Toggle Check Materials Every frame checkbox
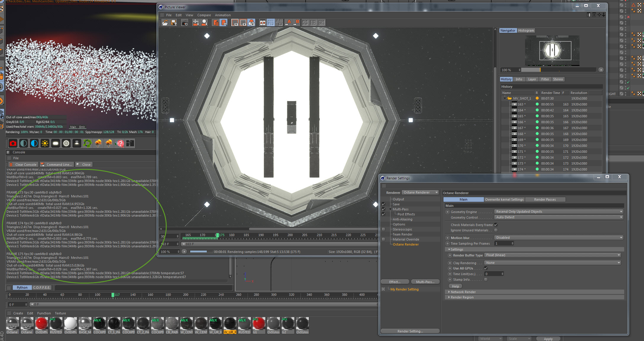 point(496,225)
